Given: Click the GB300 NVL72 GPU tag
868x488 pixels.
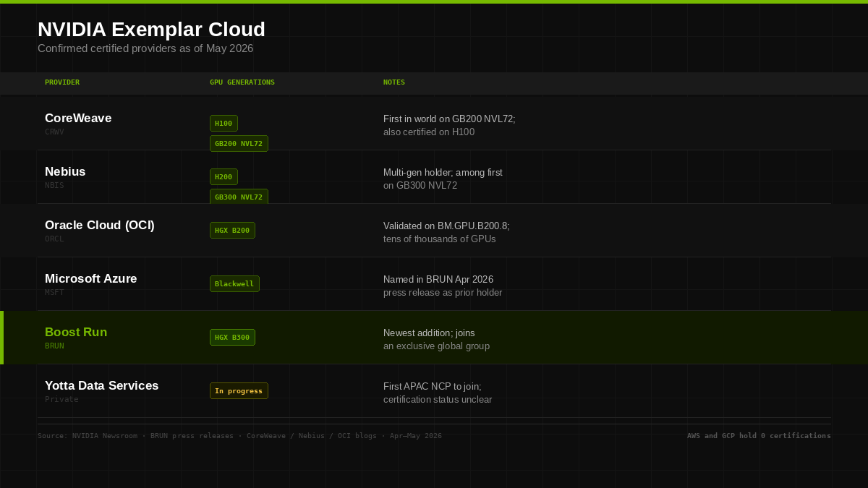Looking at the screenshot, I should 239,197.
